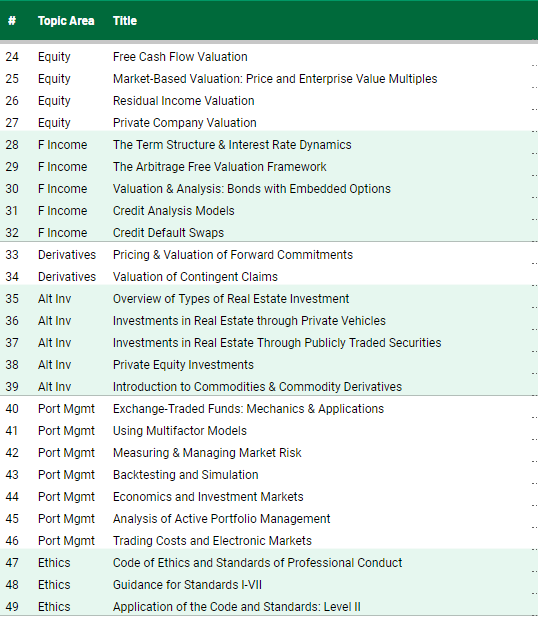Screen dimensions: 538x627
Task: Select 'The Arbitrage Free Valuation Framework'
Action: pos(220,167)
